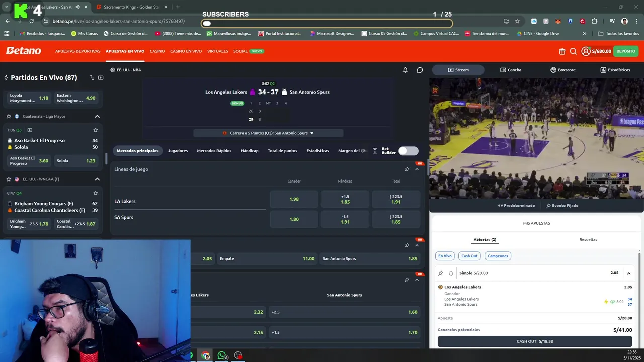Image resolution: width=644 pixels, height=362 pixels.
Task: Collapse the Guatemala - Liga Mayor section
Action: tap(97, 116)
